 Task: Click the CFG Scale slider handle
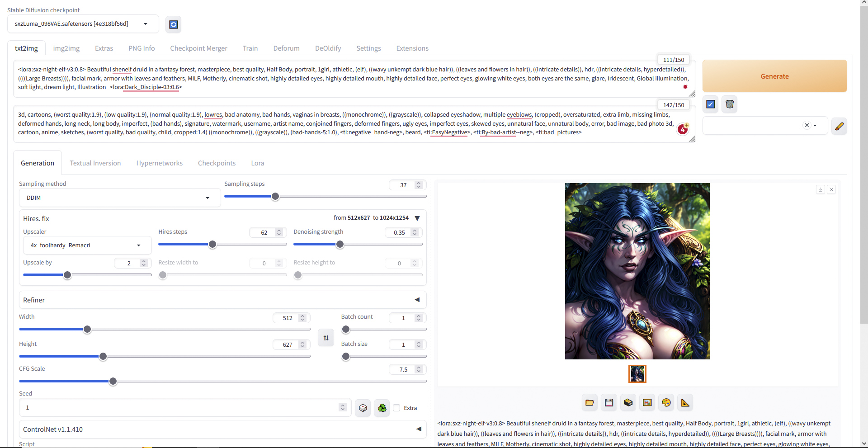pos(113,381)
